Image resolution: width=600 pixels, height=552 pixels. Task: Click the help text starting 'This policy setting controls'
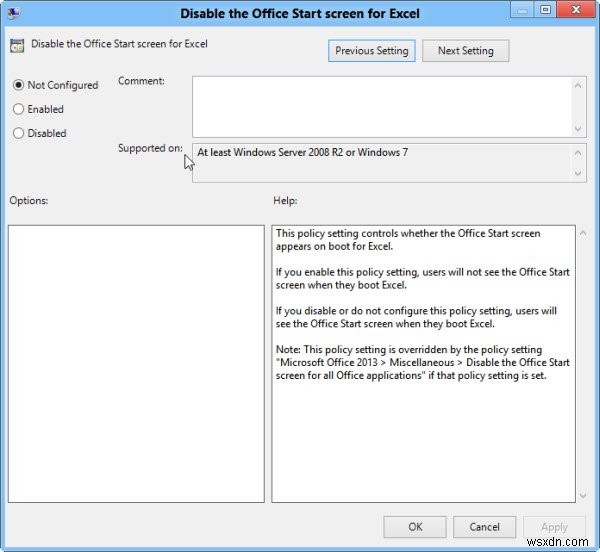(x=408, y=240)
